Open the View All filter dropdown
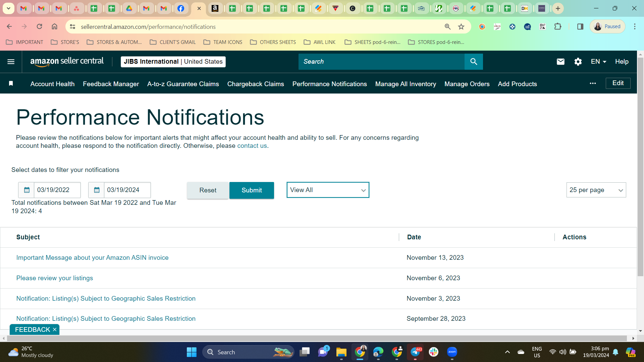This screenshot has height=362, width=644. click(x=328, y=190)
